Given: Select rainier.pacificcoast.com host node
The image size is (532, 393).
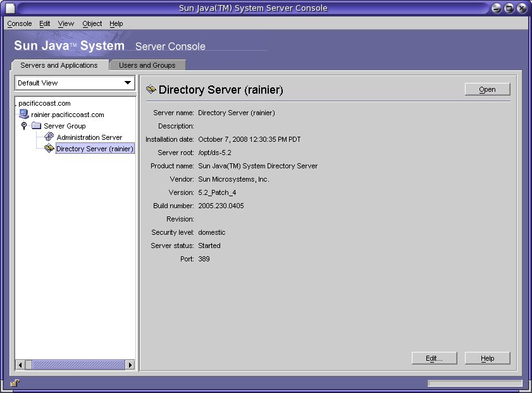Looking at the screenshot, I should point(68,115).
